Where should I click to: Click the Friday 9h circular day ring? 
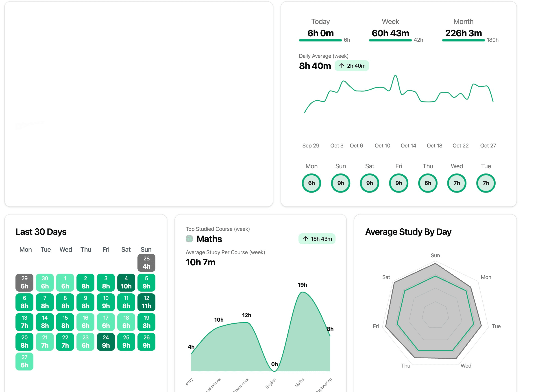click(398, 183)
